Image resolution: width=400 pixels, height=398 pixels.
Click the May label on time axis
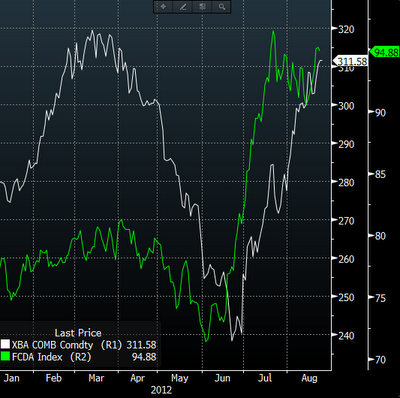pos(180,378)
